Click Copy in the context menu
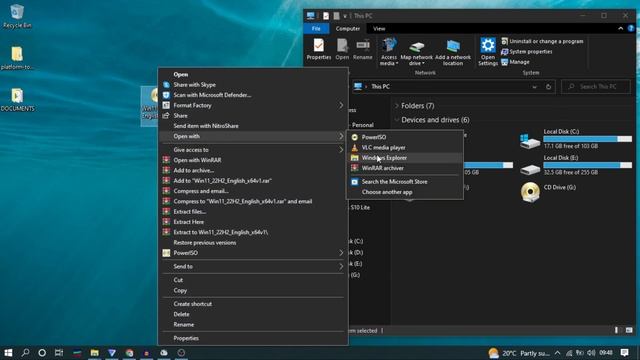Viewport: 640px width, 360px height. (253, 290)
